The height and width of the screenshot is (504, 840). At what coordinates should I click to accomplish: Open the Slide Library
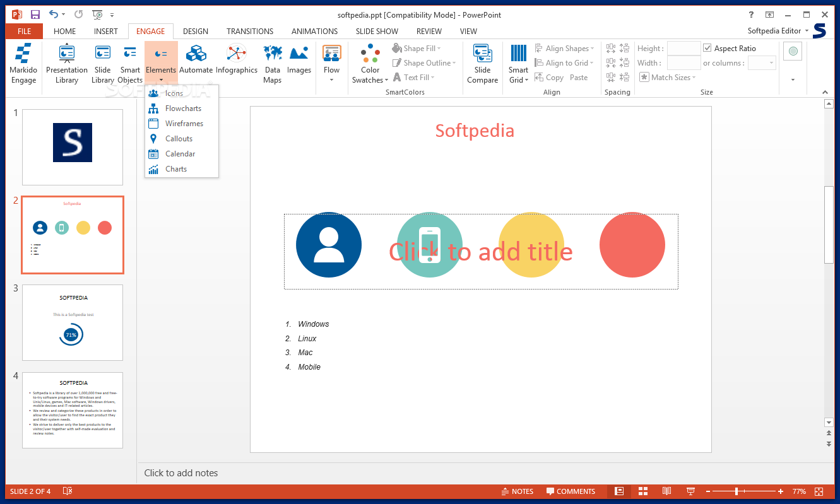102,64
